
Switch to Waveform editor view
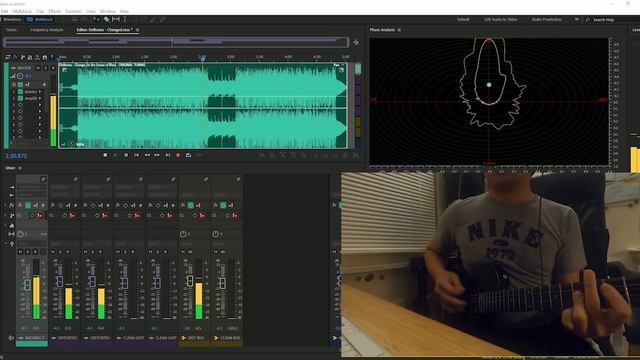coord(11,19)
